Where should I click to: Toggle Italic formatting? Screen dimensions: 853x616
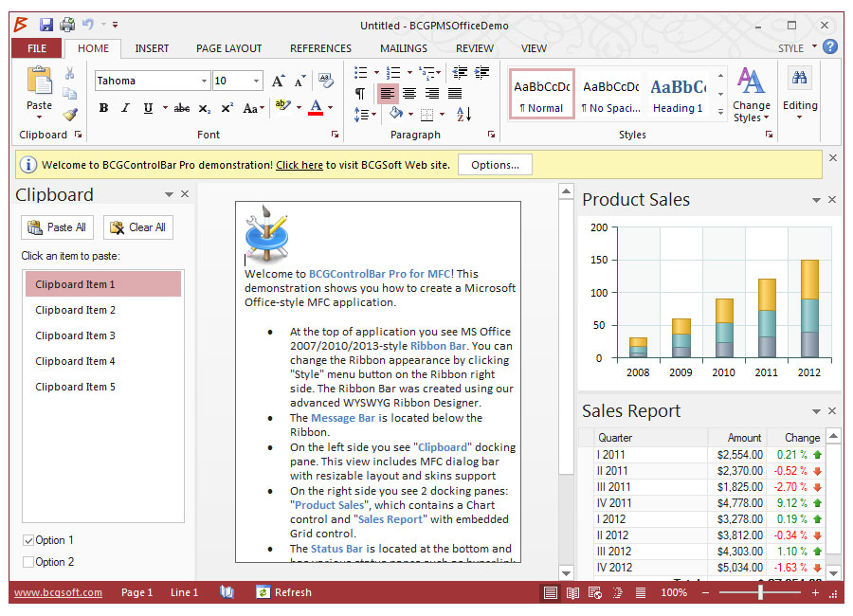coord(126,108)
